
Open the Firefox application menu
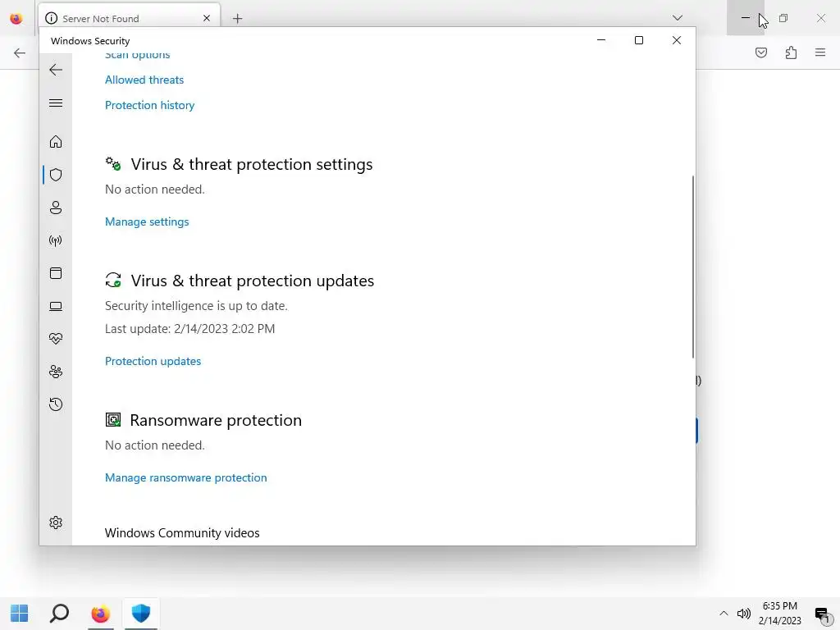820,52
